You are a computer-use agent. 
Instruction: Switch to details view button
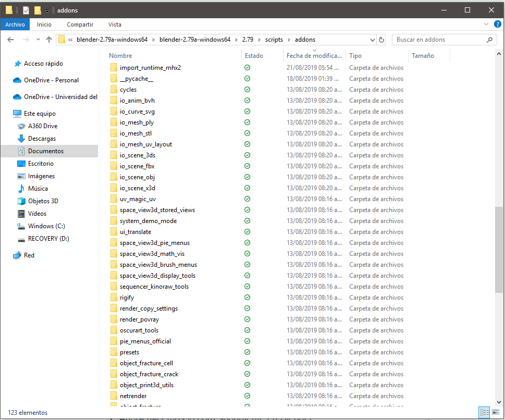pyautogui.click(x=484, y=412)
